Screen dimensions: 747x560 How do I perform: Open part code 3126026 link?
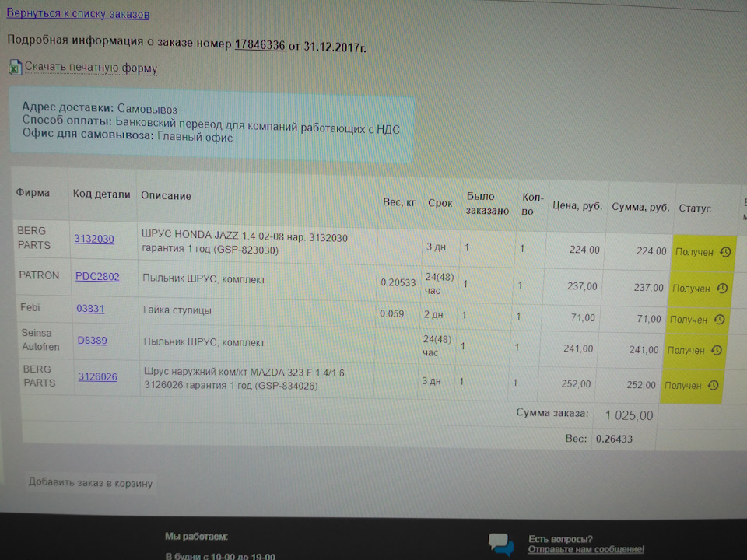98,376
